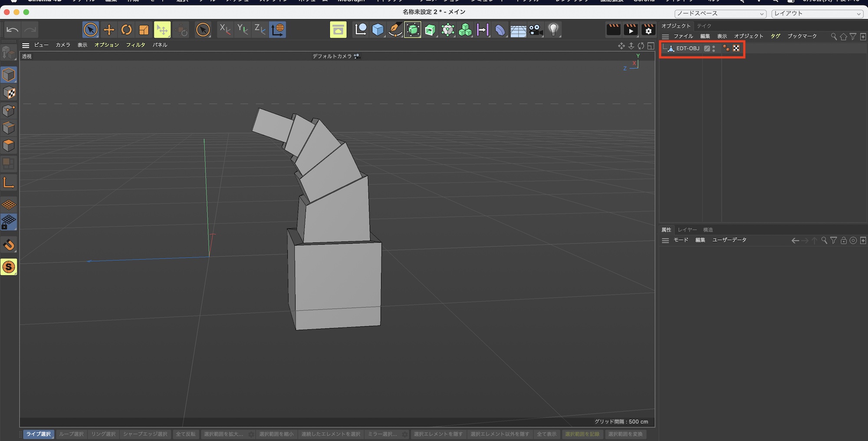Add a Cube primitive object
Viewport: 868px width, 441px height.
[378, 30]
